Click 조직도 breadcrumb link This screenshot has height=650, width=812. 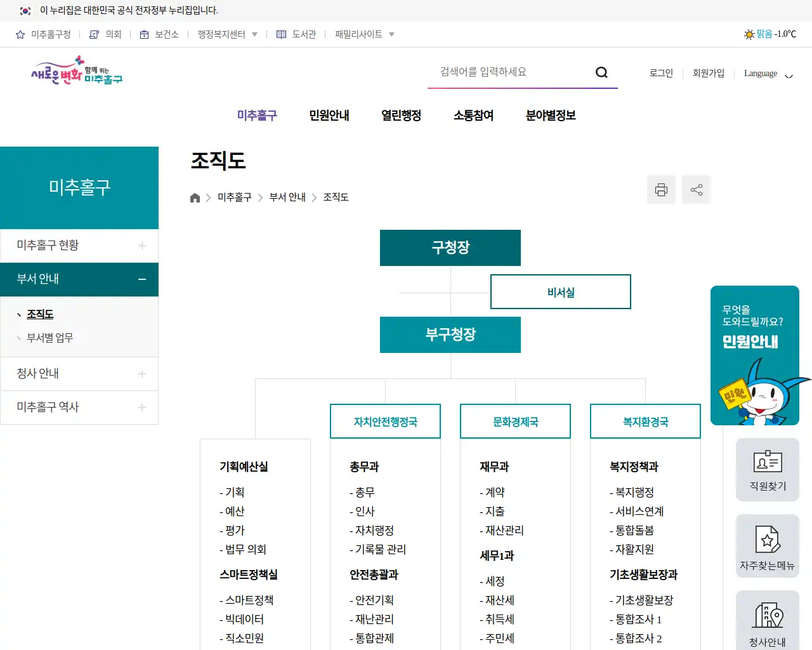336,197
